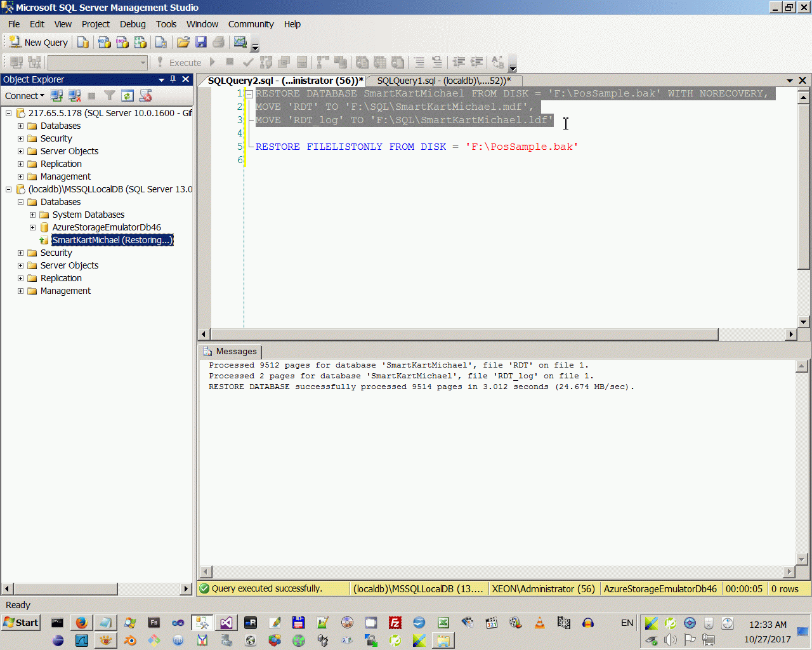Screen dimensions: 812x650
Task: Click the Execute button in the SQL toolbar
Action: (179, 62)
